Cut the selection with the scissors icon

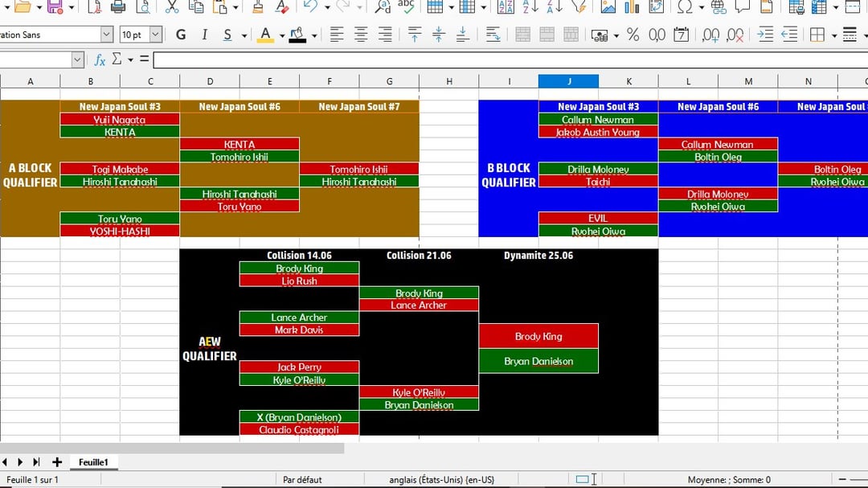pos(172,6)
